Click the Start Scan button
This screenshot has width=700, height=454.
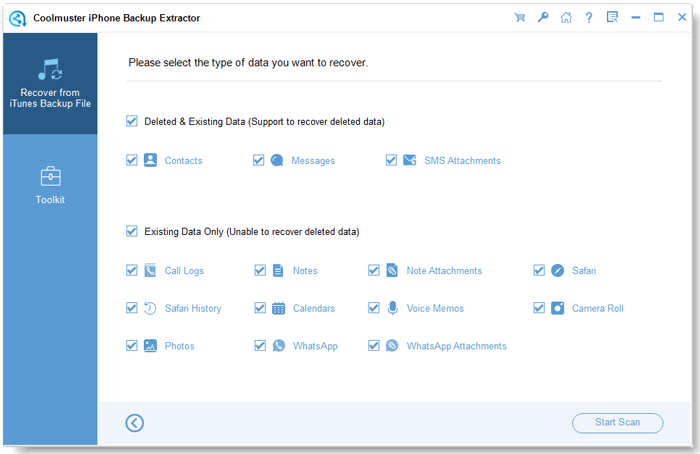(617, 423)
